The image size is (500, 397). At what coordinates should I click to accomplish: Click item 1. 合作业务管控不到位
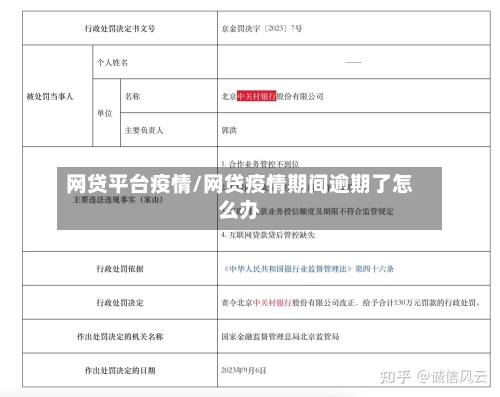pos(260,164)
